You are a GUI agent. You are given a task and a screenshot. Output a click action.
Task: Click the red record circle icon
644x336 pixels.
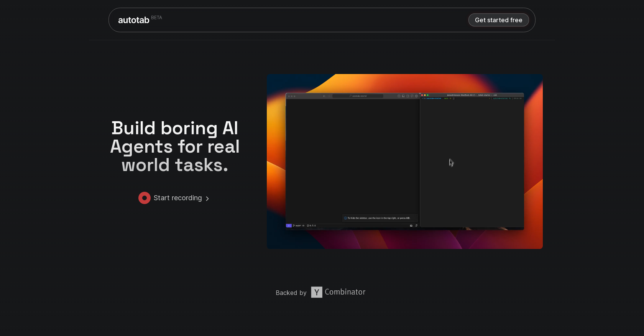[145, 198]
